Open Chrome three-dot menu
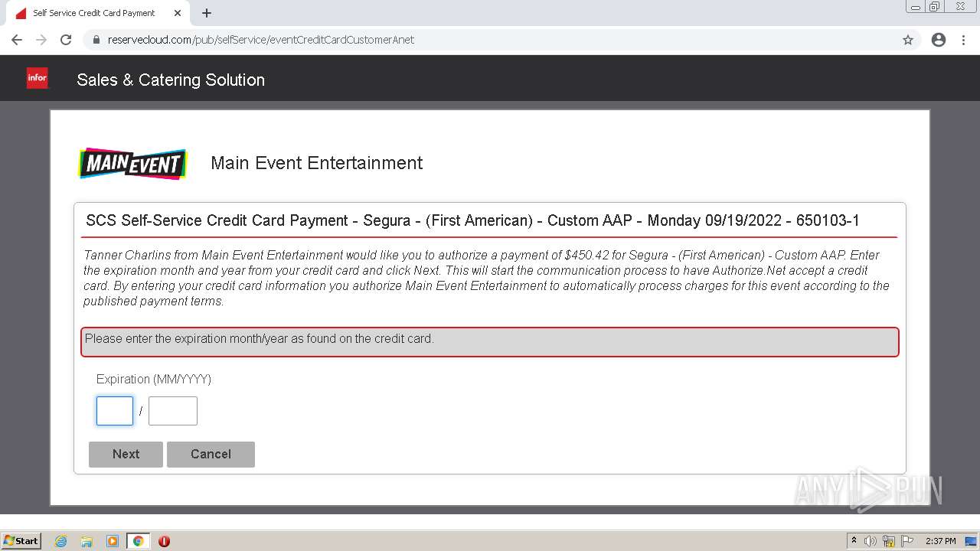The width and height of the screenshot is (980, 551). (963, 40)
